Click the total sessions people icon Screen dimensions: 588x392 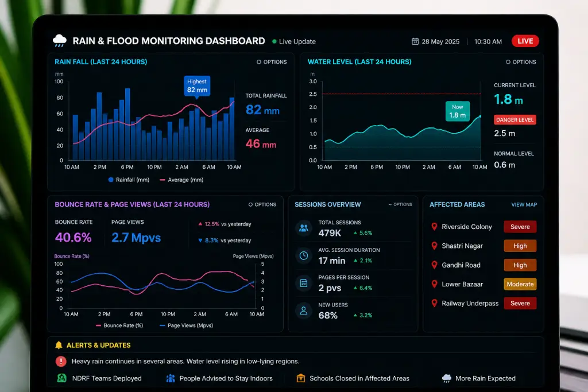pyautogui.click(x=304, y=228)
